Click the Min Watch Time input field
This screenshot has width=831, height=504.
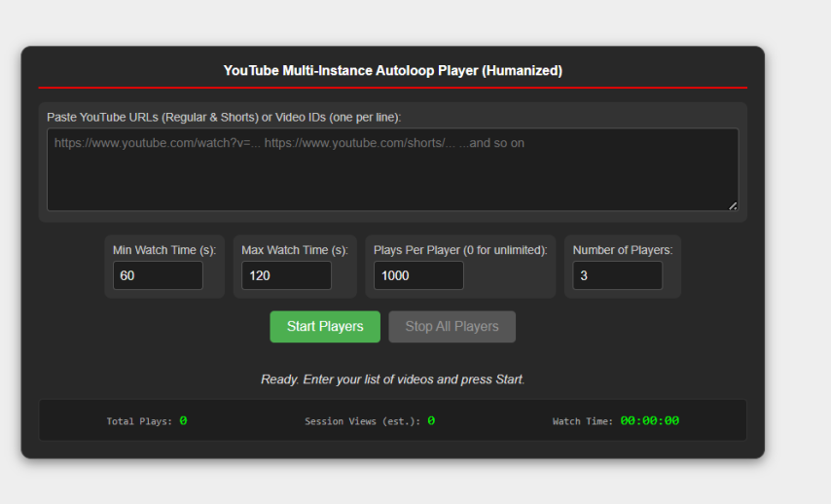click(x=158, y=275)
